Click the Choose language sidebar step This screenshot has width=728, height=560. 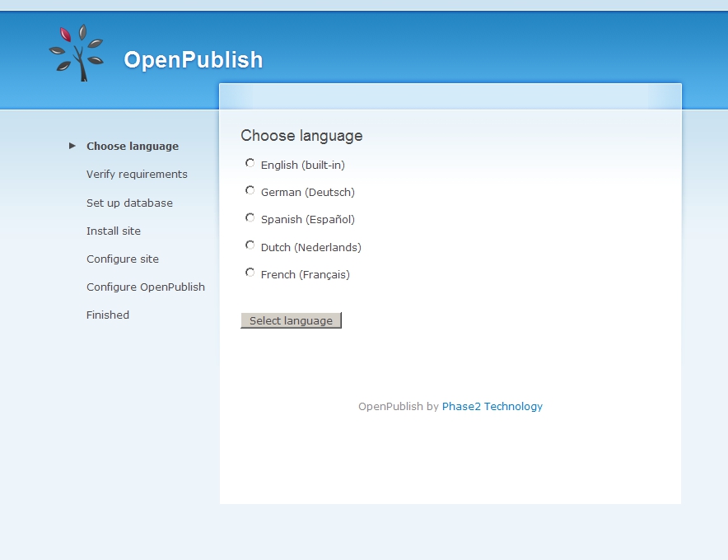coord(133,147)
